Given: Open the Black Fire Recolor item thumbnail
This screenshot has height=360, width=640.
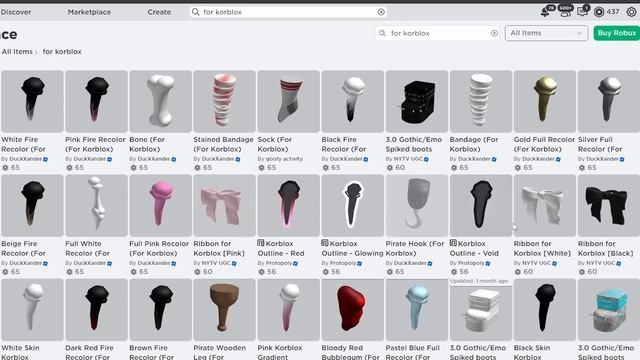Looking at the screenshot, I should [353, 101].
